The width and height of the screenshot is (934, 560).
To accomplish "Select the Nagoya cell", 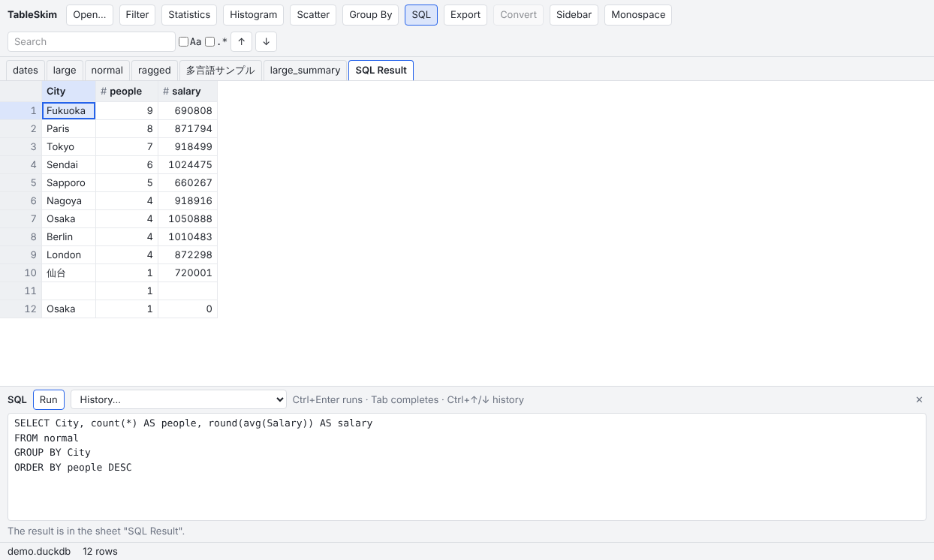I will point(68,200).
